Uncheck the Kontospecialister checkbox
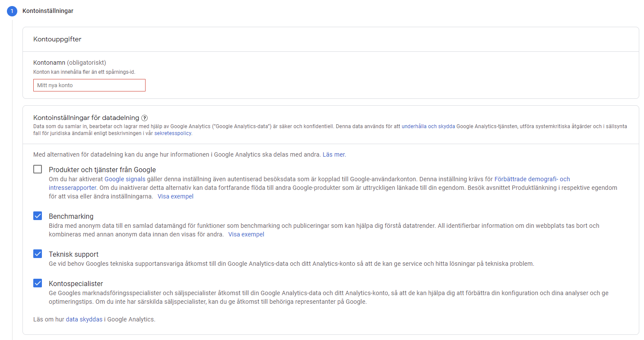Screen dimensions: 644x340 pos(38,283)
